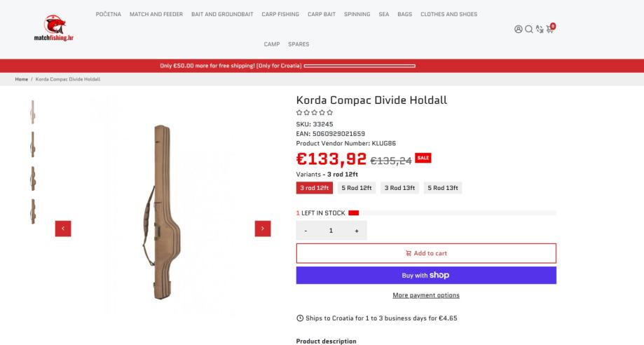This screenshot has width=644, height=345.
Task: Expand More payment options
Action: [426, 295]
